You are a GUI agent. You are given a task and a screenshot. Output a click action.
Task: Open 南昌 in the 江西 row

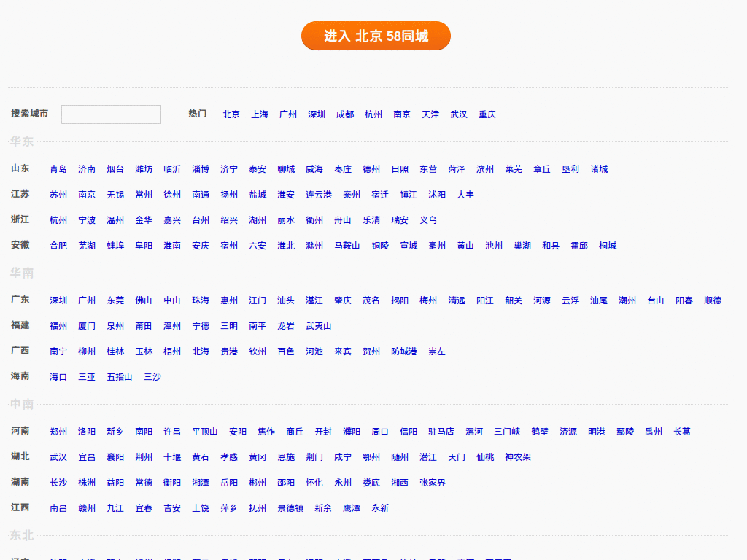click(x=58, y=508)
